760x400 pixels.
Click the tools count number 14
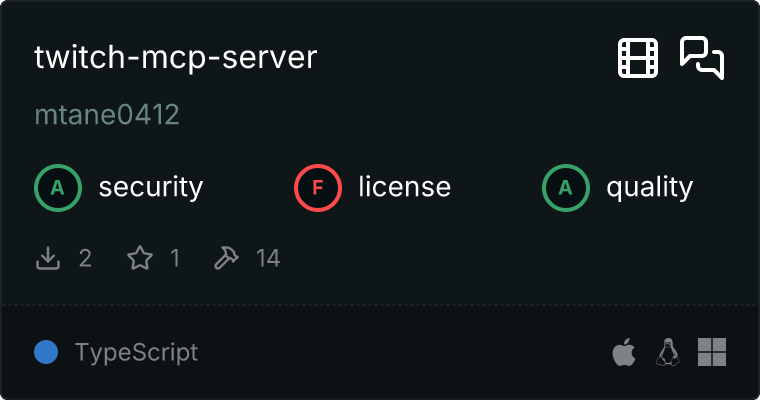pos(268,259)
